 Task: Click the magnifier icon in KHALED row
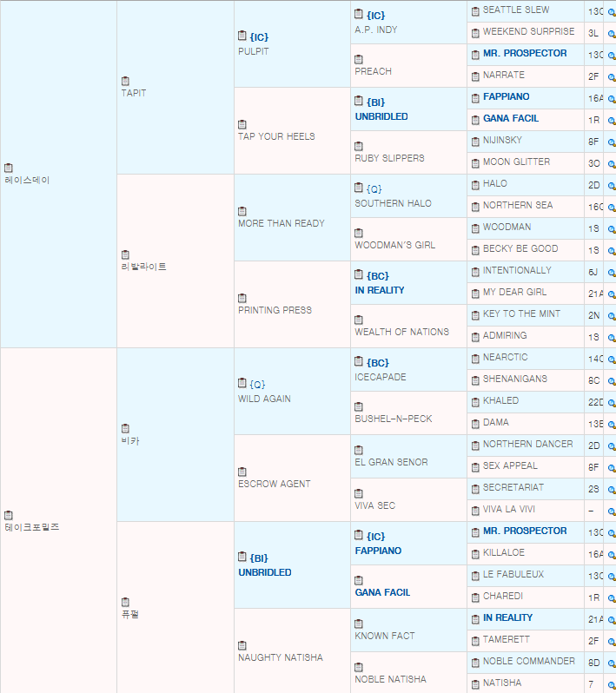611,402
